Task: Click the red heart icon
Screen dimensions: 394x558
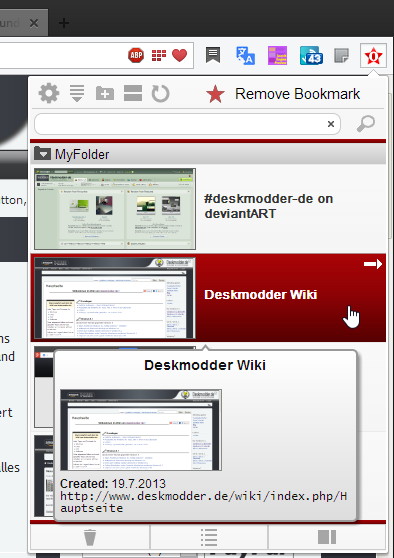Action: pos(179,56)
